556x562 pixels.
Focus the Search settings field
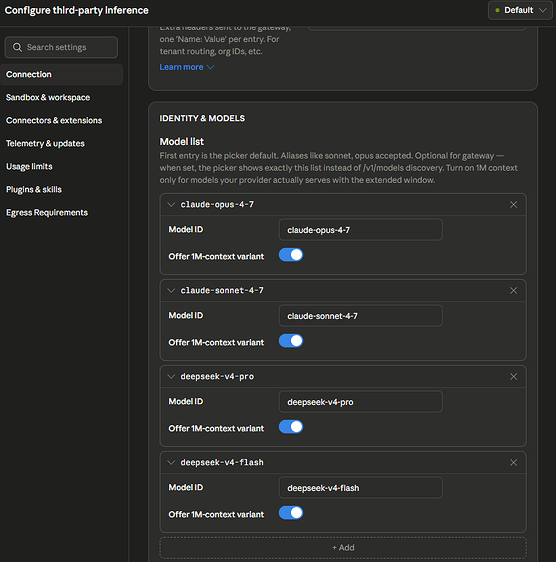coord(61,47)
